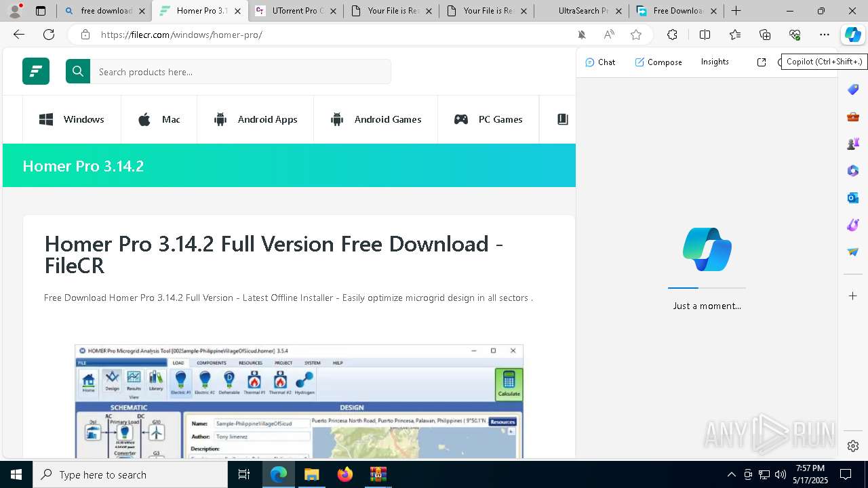This screenshot has width=868, height=488.
Task: Open Copilot in new window icon
Action: (762, 62)
